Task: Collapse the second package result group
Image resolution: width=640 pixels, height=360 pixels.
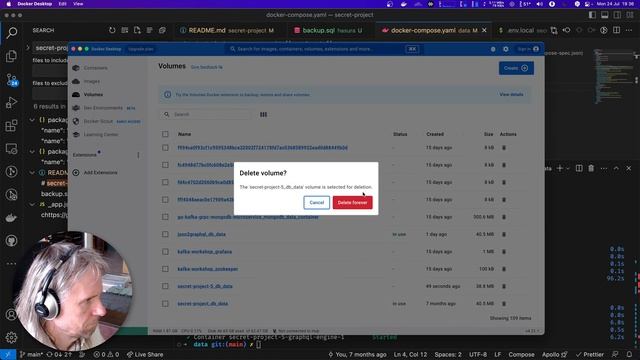Action: [x=32, y=151]
